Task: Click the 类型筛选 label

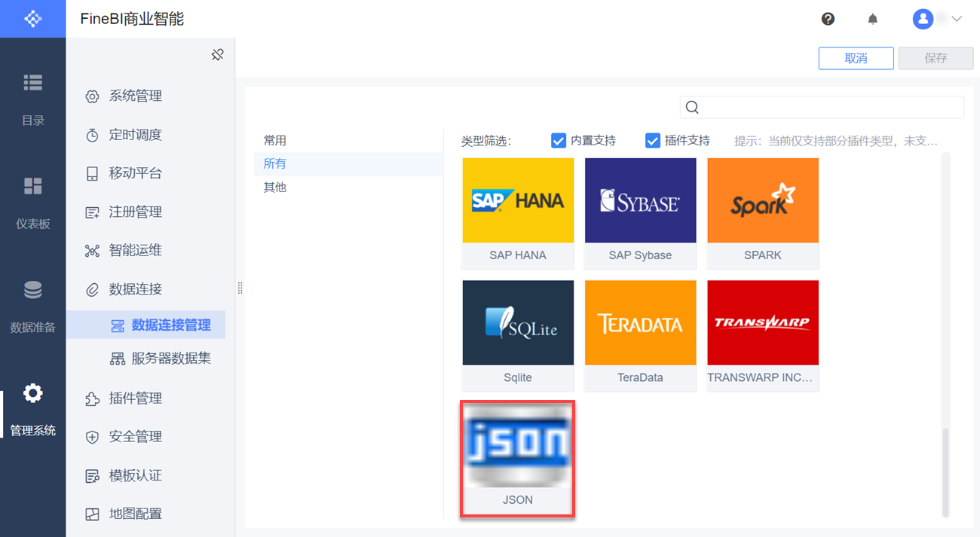Action: pyautogui.click(x=486, y=141)
